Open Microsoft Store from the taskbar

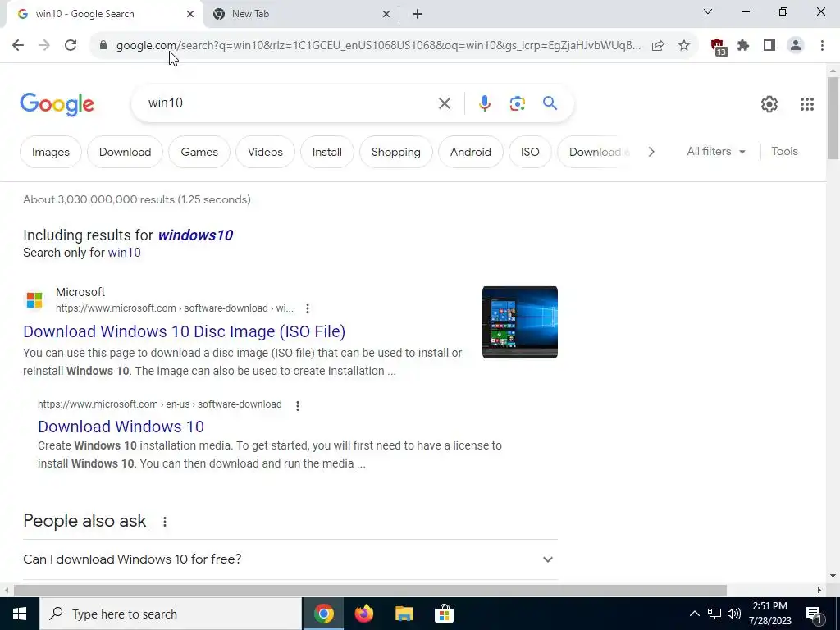[444, 614]
